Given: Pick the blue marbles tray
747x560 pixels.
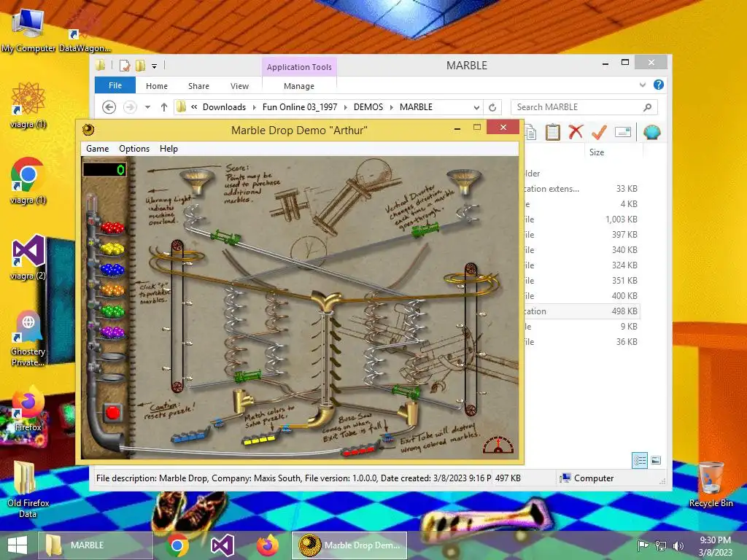Looking at the screenshot, I should 112,270.
